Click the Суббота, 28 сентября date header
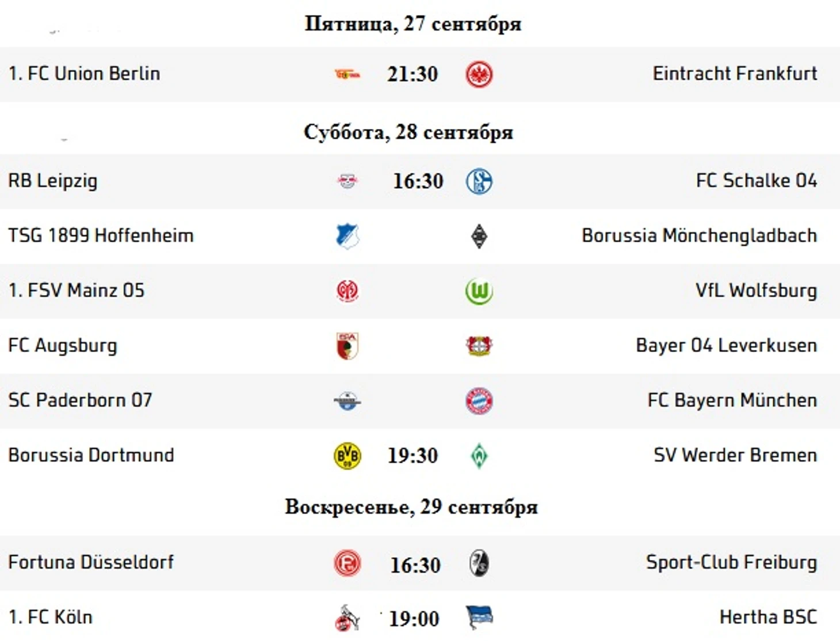The height and width of the screenshot is (641, 840). (408, 132)
